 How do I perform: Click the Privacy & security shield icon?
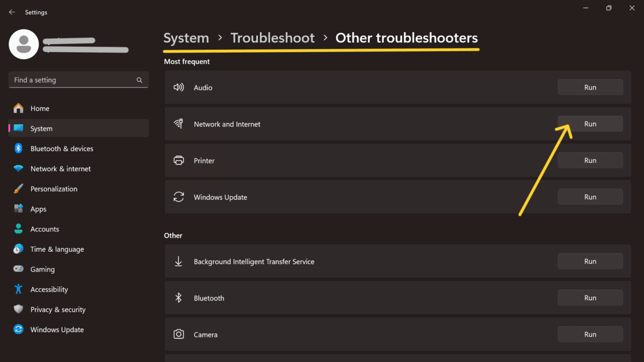(19, 309)
